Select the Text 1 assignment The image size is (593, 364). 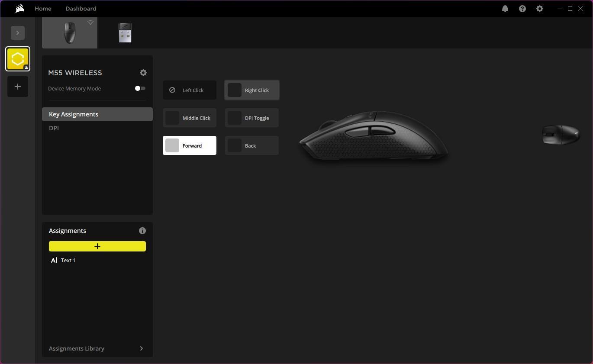coord(68,260)
